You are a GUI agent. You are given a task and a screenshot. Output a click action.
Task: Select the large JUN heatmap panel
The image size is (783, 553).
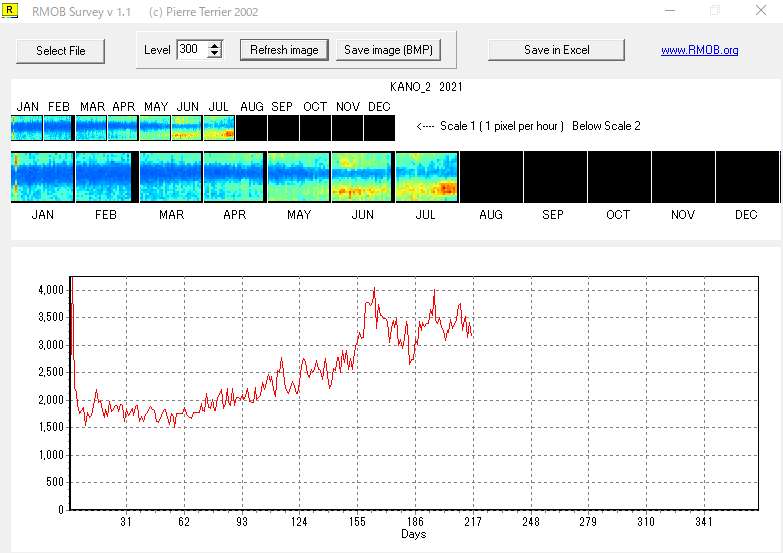(362, 177)
